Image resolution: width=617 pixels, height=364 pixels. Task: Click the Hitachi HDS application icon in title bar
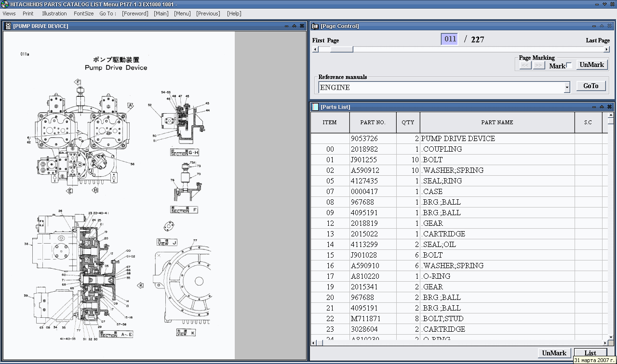[x=5, y=4]
